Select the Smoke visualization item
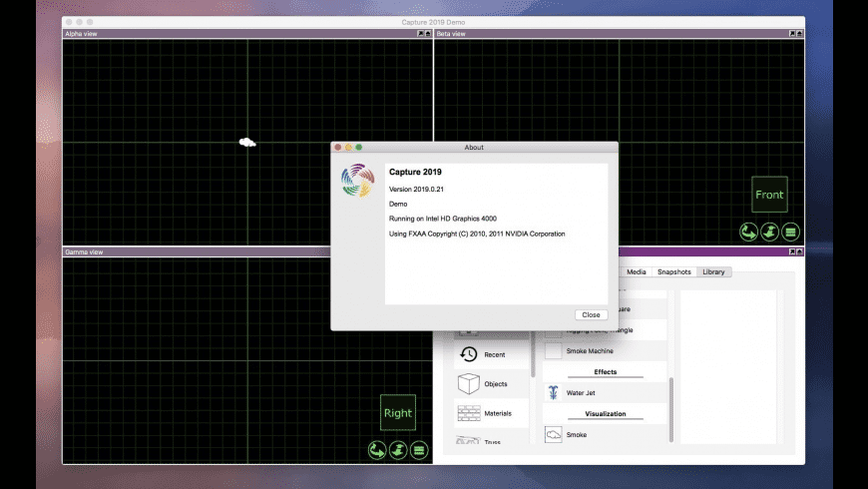The image size is (868, 489). (605, 435)
